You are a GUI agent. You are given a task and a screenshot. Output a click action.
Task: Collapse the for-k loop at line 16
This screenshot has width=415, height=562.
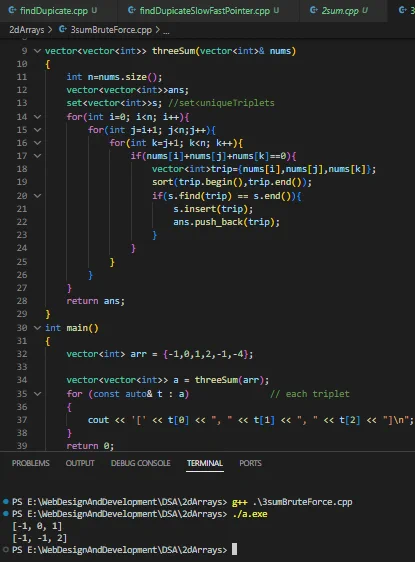(37, 143)
